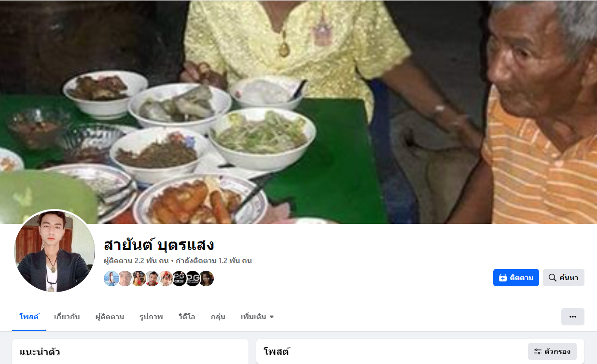Open กำลังติดตาม 1.2 พัน คน following link
The width and height of the screenshot is (597, 364).
click(x=213, y=261)
